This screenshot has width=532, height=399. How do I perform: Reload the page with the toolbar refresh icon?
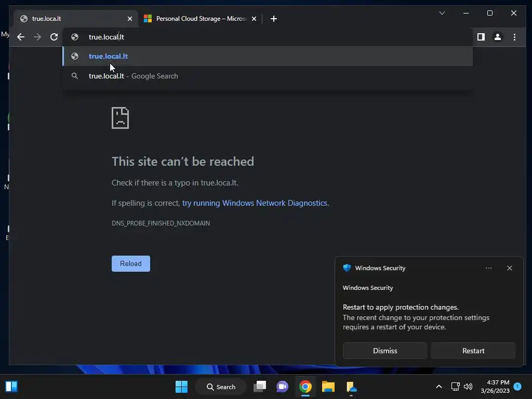pyautogui.click(x=54, y=37)
